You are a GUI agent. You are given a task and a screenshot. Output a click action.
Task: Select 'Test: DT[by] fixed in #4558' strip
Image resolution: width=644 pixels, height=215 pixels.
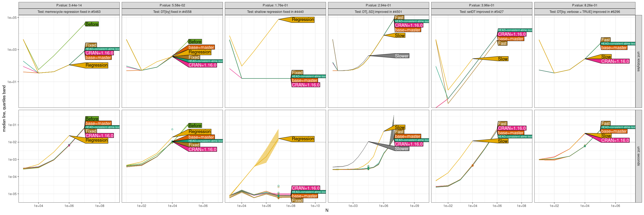coord(172,12)
